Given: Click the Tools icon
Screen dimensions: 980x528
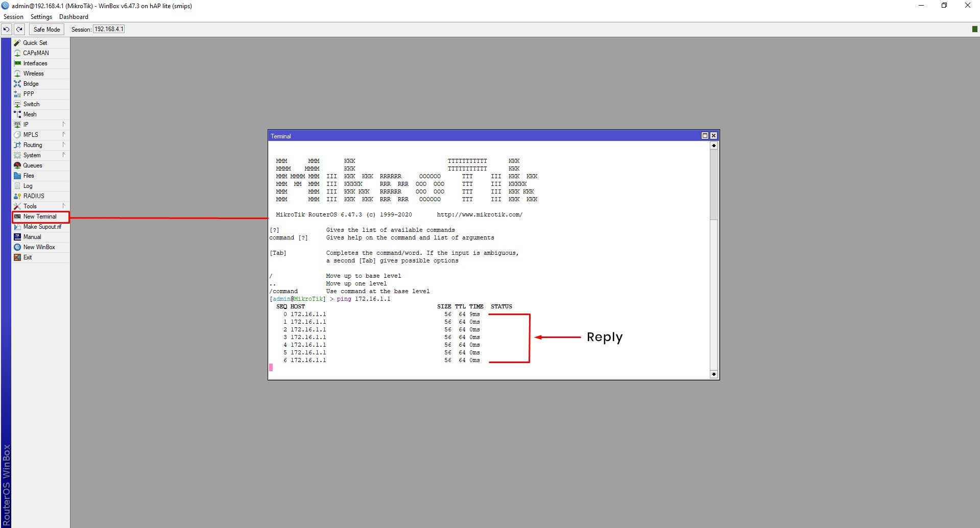Looking at the screenshot, I should click(x=17, y=206).
